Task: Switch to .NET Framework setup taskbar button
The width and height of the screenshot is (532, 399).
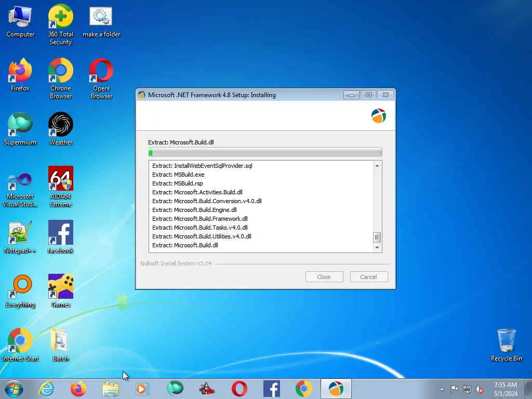Action: 336,389
